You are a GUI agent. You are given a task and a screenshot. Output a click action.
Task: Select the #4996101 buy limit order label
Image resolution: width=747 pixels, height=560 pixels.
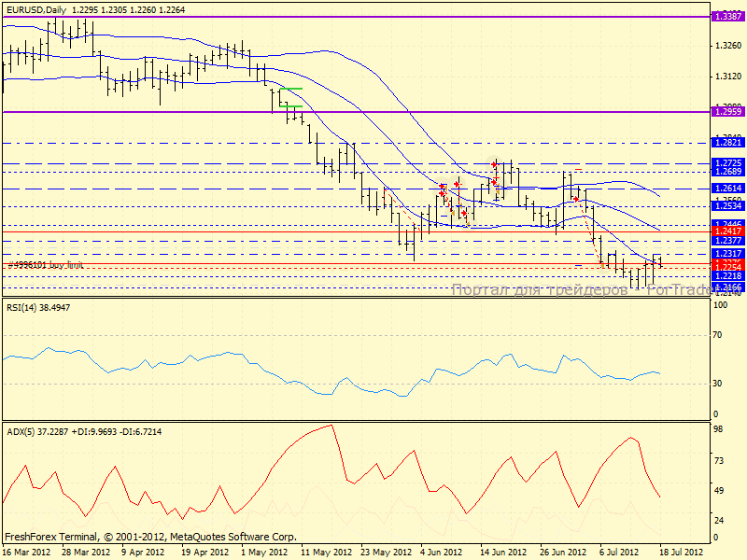45,265
